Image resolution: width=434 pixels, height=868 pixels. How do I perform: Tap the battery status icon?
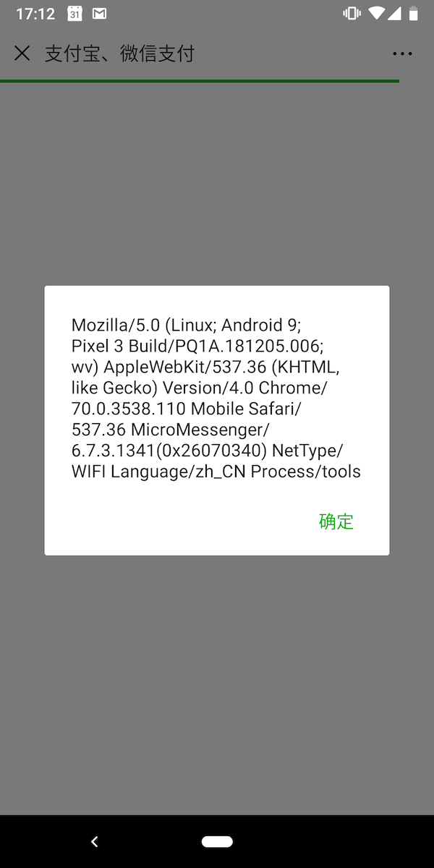pos(413,14)
